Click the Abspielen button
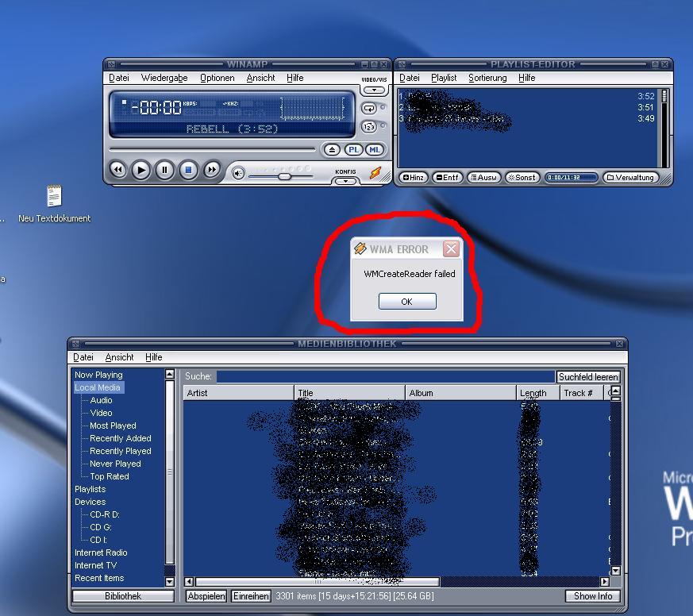 click(x=206, y=596)
